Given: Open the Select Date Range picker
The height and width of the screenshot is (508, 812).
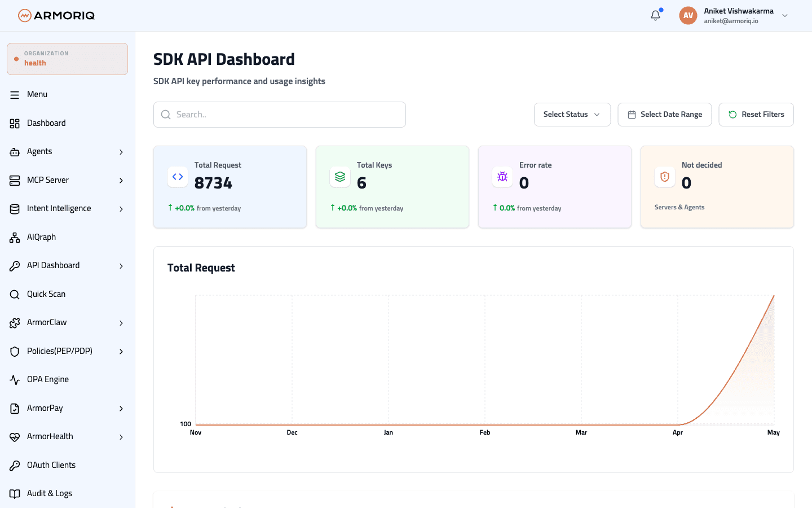Looking at the screenshot, I should (x=665, y=115).
